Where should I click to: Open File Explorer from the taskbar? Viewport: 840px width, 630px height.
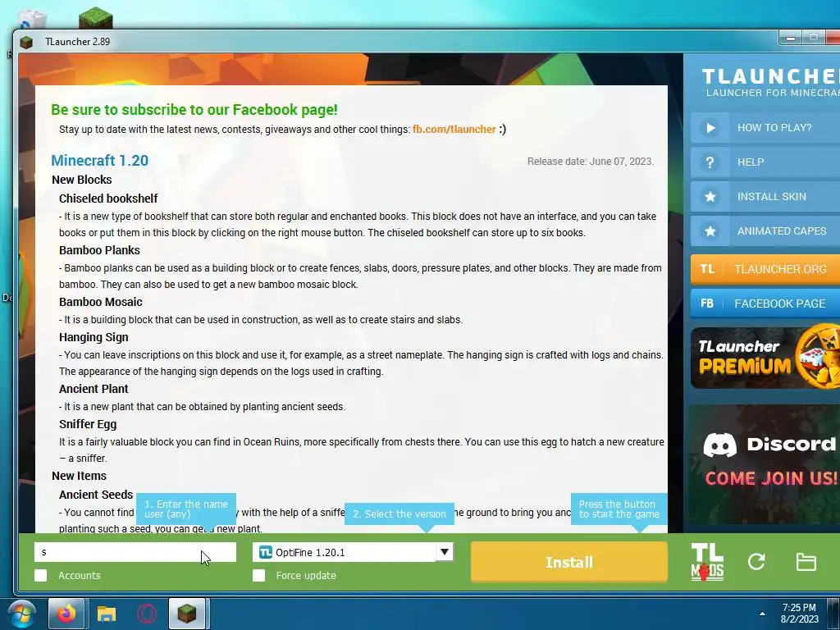tap(107, 614)
